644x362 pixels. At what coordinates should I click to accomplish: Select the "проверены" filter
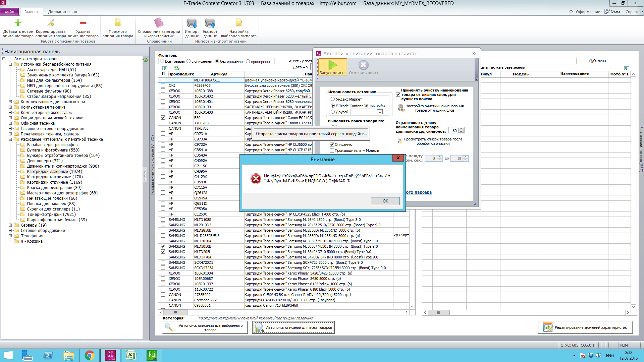coord(248,61)
